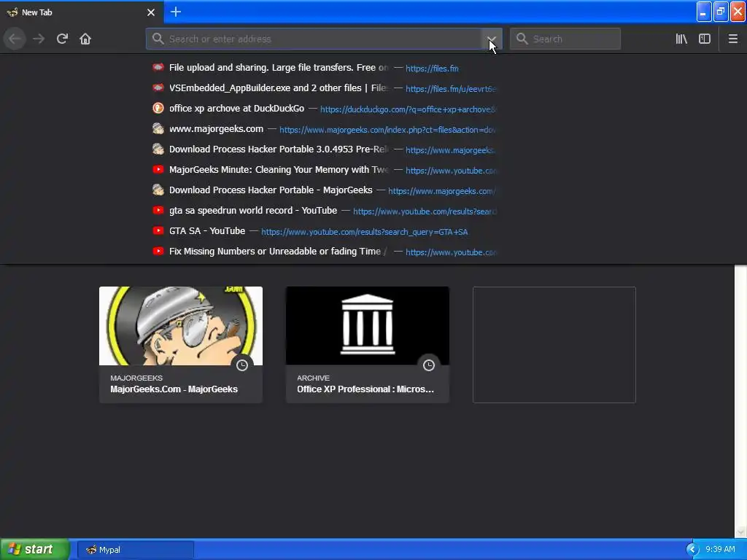This screenshot has height=560, width=747.
Task: Open the MajorGeeks thumbnail tile
Action: 181,344
